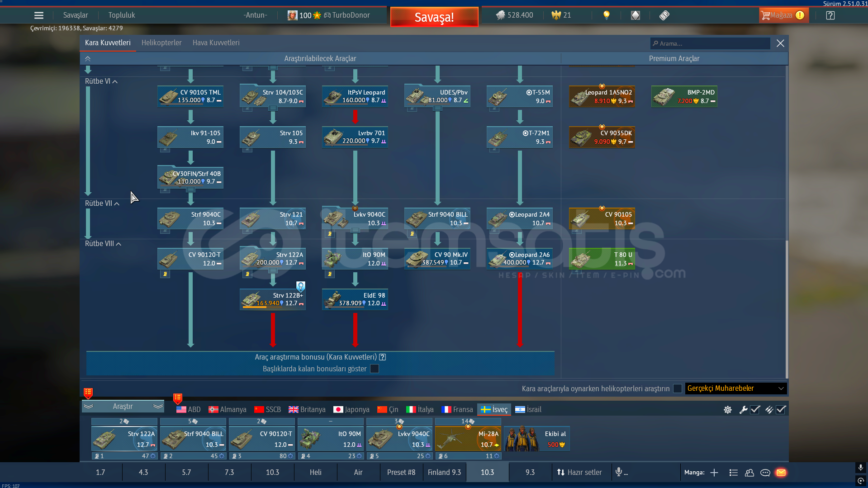This screenshot has width=868, height=488.
Task: Open the Gerçekçi Muharebeler dropdown
Action: click(x=735, y=389)
